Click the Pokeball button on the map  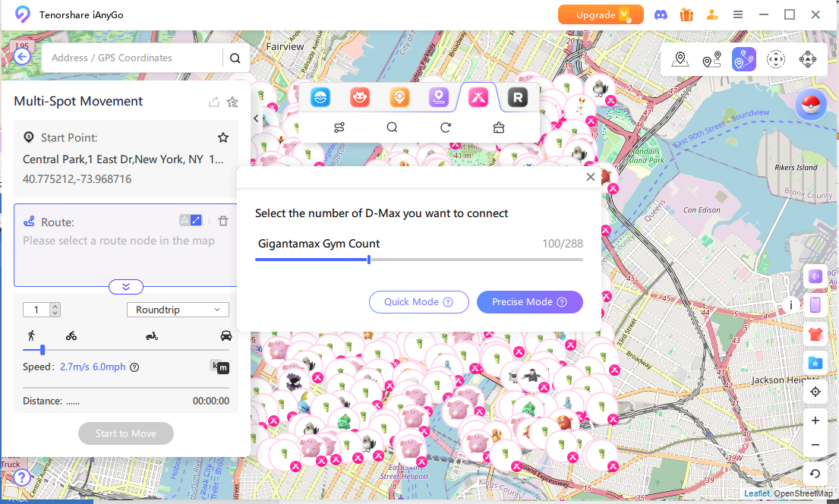click(x=811, y=105)
